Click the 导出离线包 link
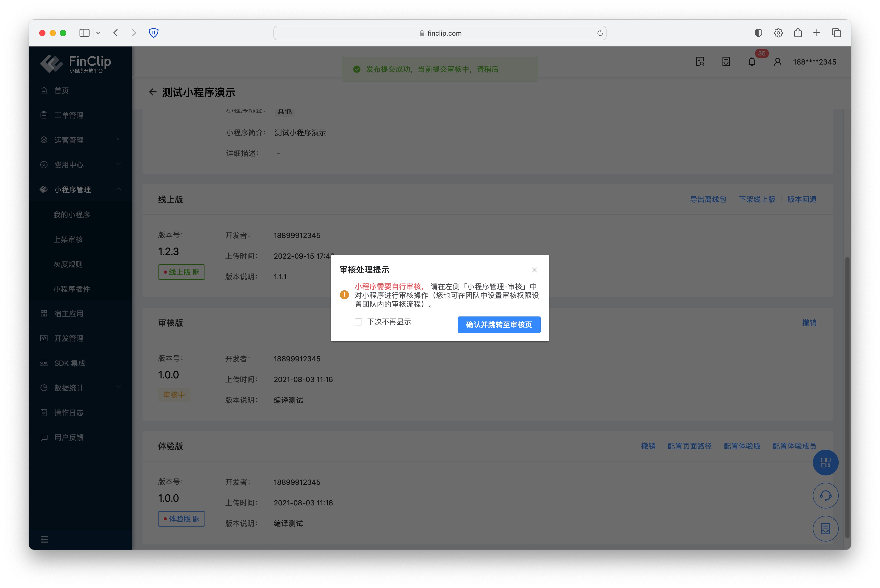 click(x=708, y=200)
